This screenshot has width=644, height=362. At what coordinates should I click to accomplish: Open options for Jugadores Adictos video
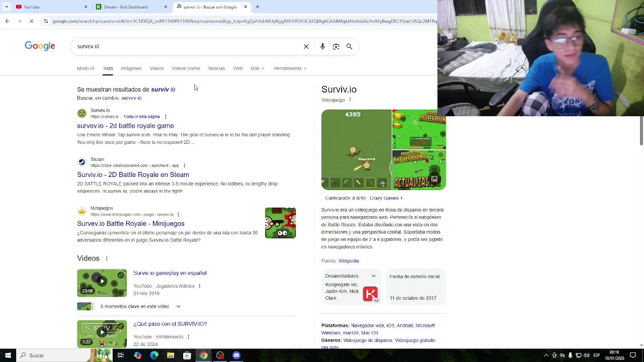(x=199, y=286)
